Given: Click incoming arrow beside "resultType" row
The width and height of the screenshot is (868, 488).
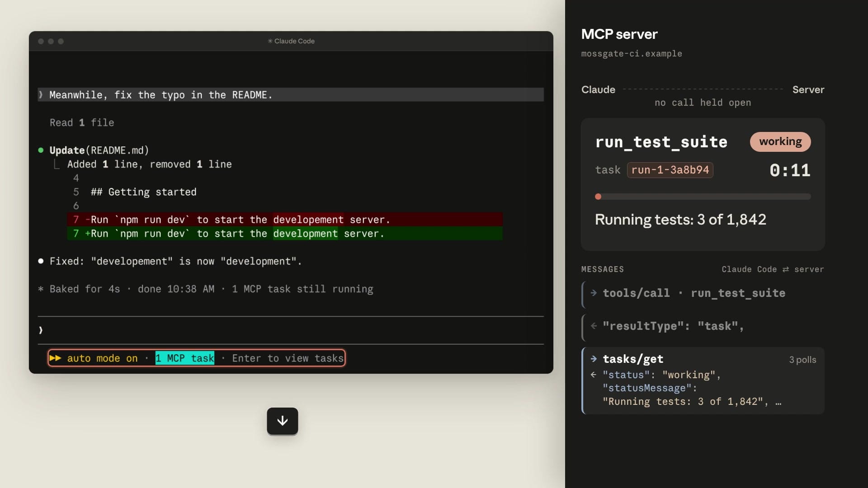Looking at the screenshot, I should 594,326.
